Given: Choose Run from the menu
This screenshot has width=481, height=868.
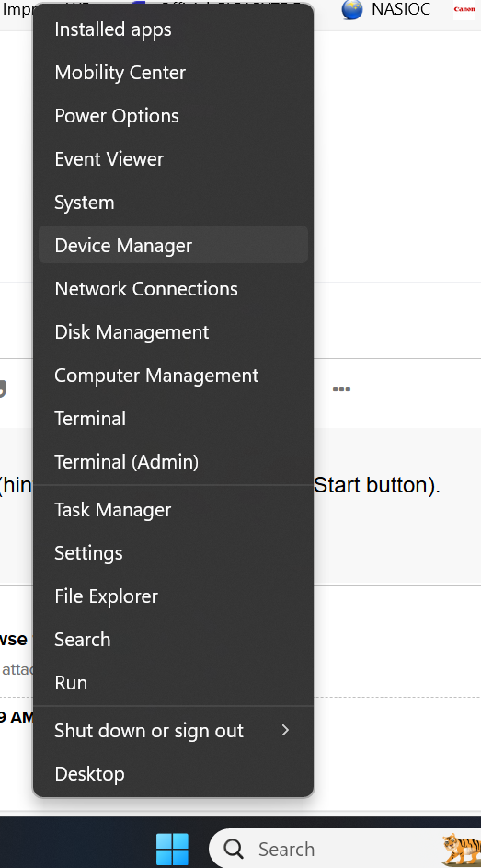Looking at the screenshot, I should [x=173, y=682].
